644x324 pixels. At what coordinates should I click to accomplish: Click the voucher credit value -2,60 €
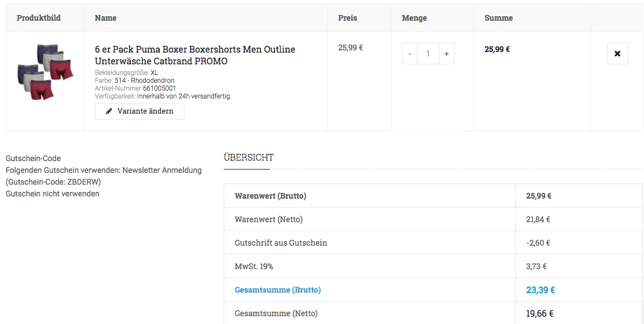(538, 243)
